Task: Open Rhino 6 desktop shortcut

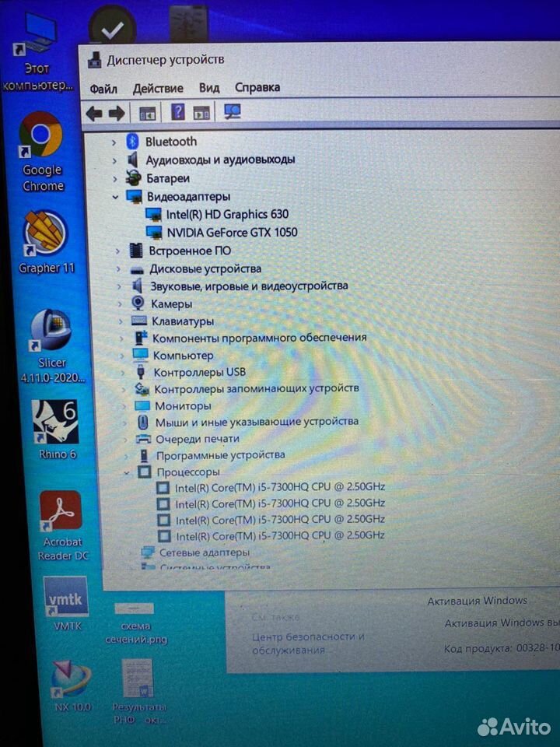Action: point(56,430)
